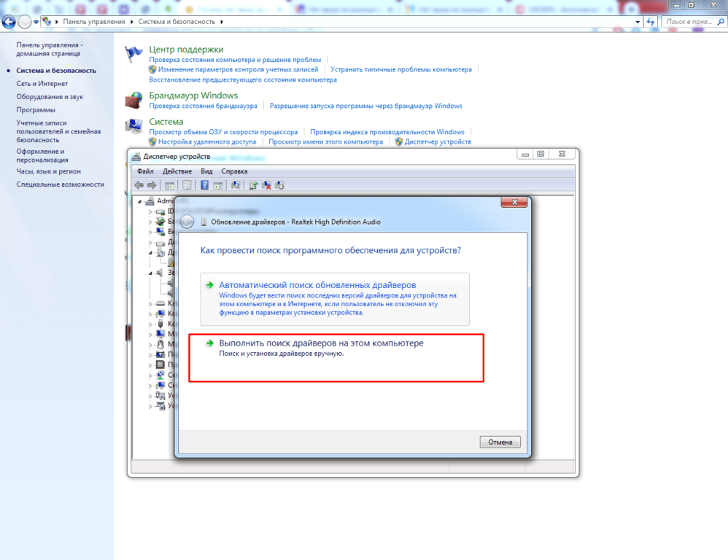The width and height of the screenshot is (728, 560).
Task: Open the 'Брандмауэр Windows' heading link
Action: 193,95
